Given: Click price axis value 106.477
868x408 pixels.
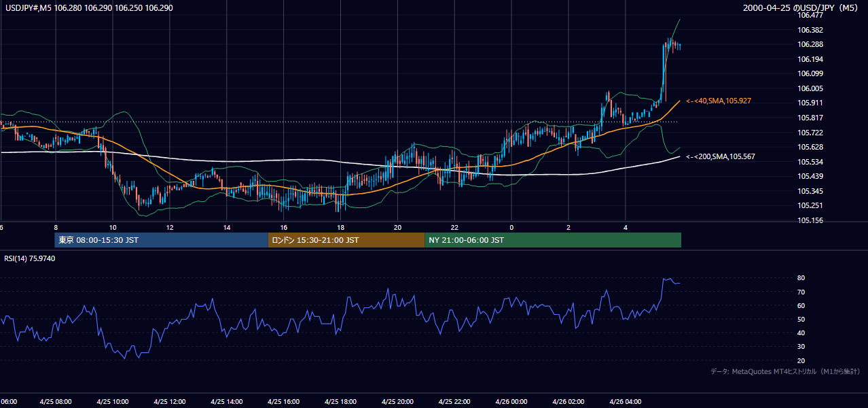Looking at the screenshot, I should [x=810, y=15].
